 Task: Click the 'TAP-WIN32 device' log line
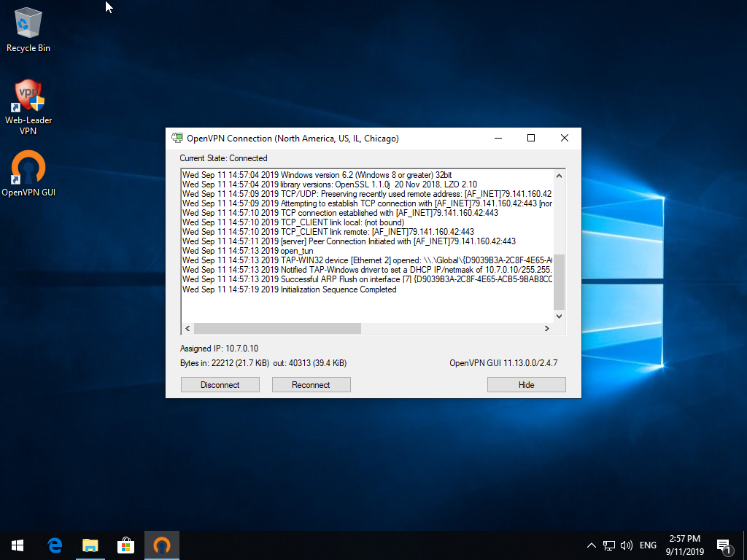coord(368,260)
